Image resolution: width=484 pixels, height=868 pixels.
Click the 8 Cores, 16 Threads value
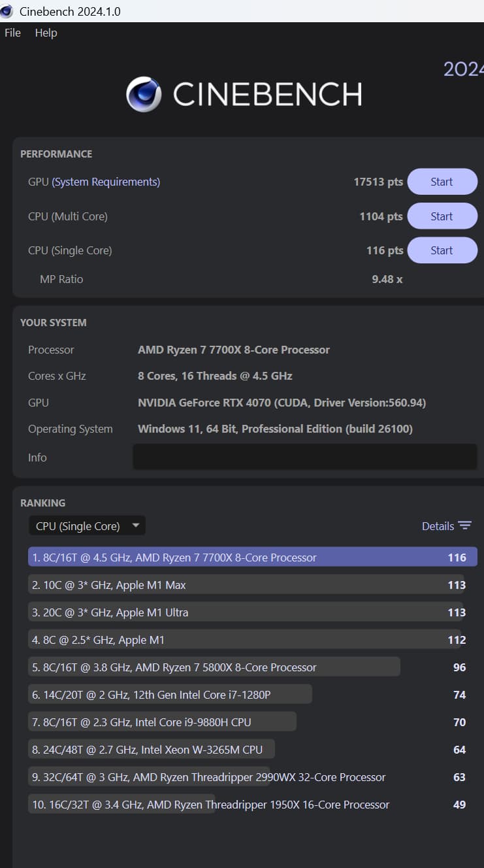point(215,376)
